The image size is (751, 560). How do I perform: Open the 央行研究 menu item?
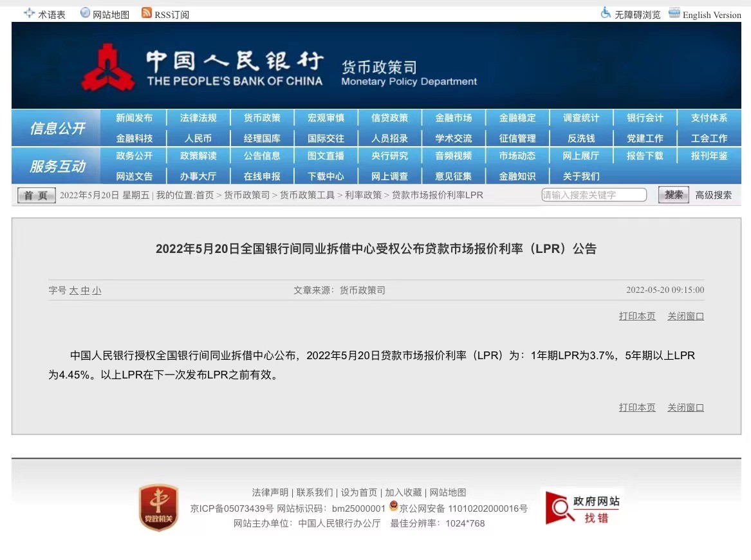point(389,156)
